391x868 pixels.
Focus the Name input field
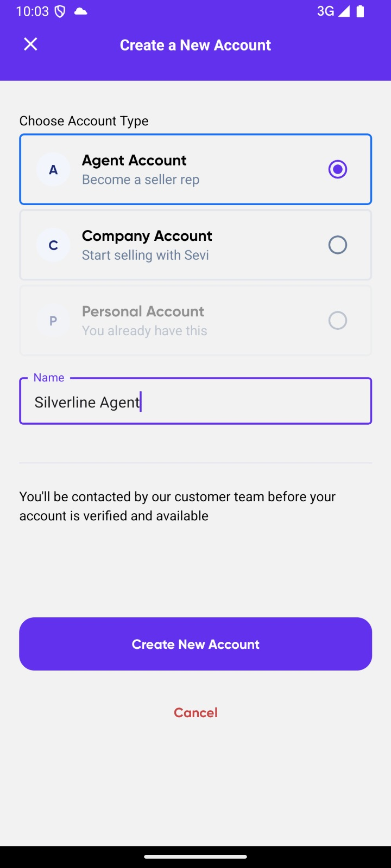(195, 401)
